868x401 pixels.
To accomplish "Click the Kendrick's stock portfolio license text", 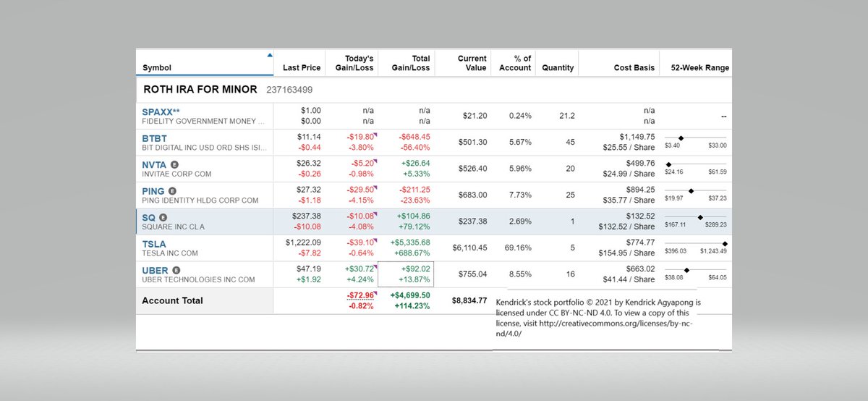I will point(599,317).
